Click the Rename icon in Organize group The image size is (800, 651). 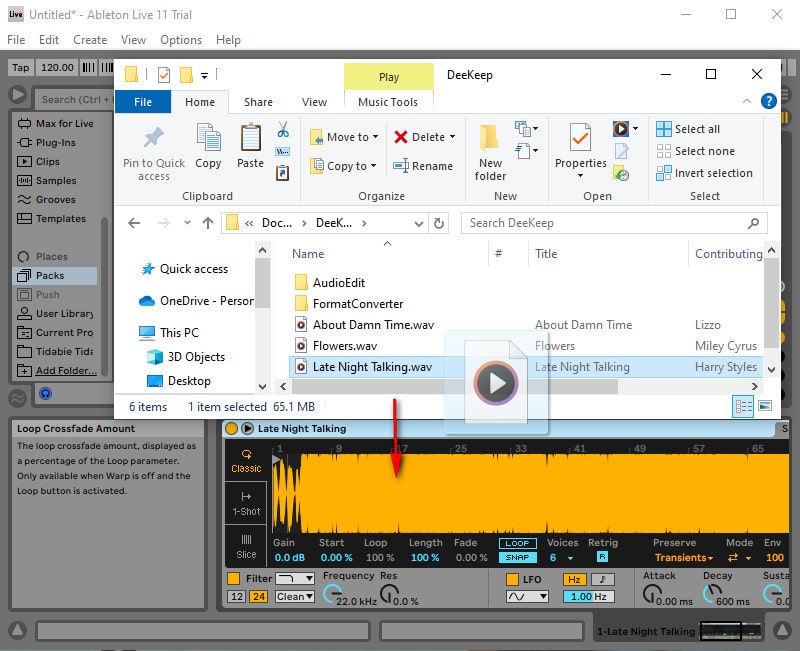401,166
